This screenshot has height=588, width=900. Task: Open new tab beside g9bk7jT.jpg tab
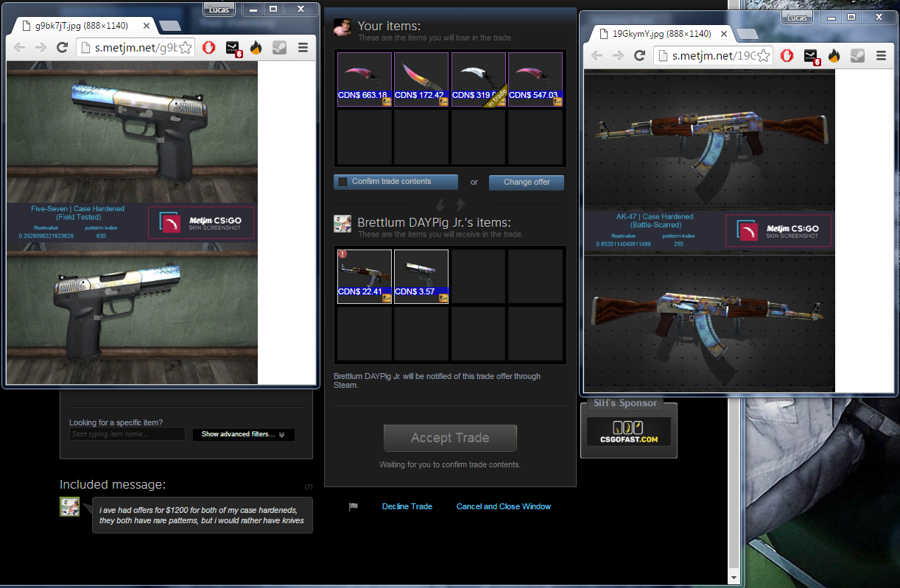(170, 26)
